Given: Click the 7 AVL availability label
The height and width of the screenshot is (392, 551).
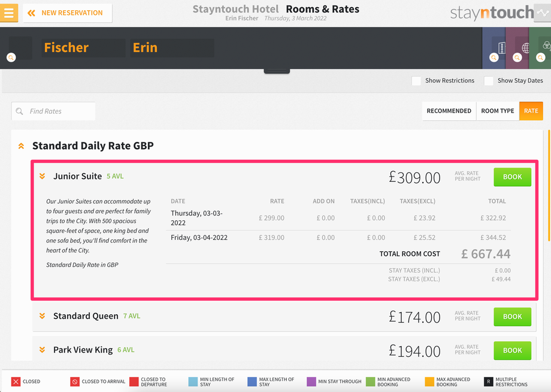Looking at the screenshot, I should pyautogui.click(x=132, y=316).
